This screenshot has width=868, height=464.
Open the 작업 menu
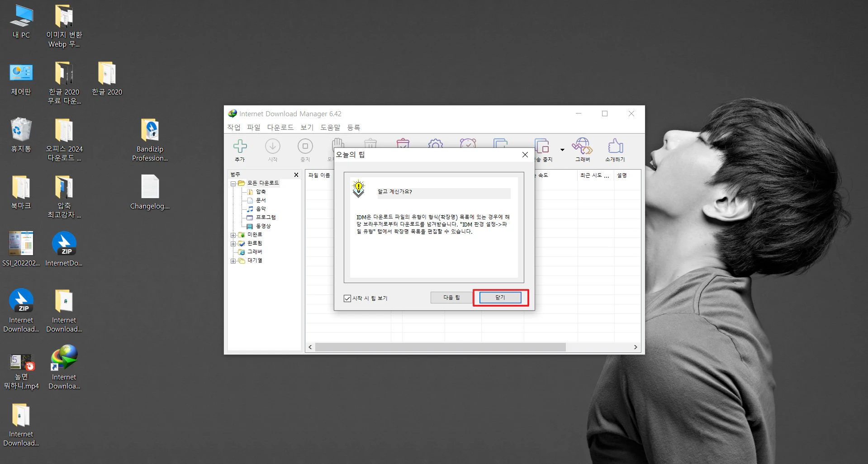pyautogui.click(x=234, y=128)
